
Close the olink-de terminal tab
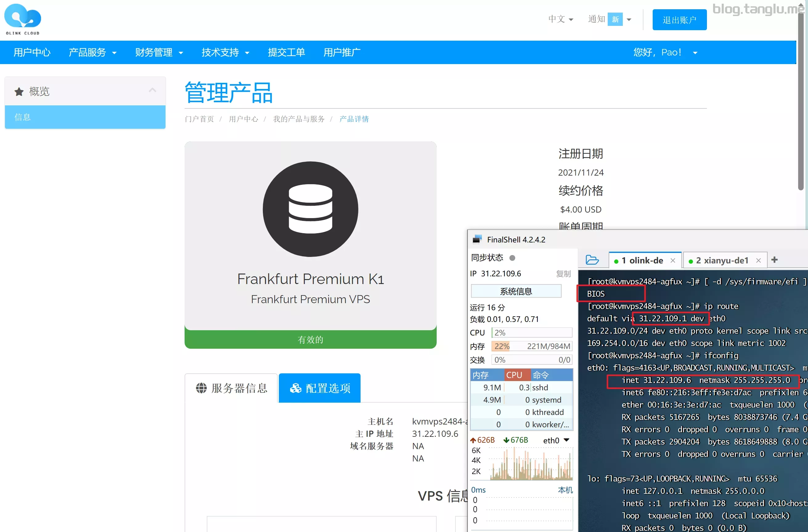click(x=673, y=261)
